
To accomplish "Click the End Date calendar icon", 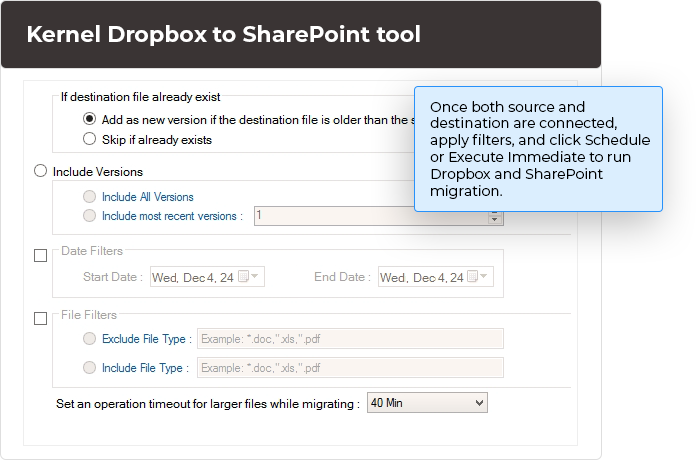I will (x=472, y=276).
